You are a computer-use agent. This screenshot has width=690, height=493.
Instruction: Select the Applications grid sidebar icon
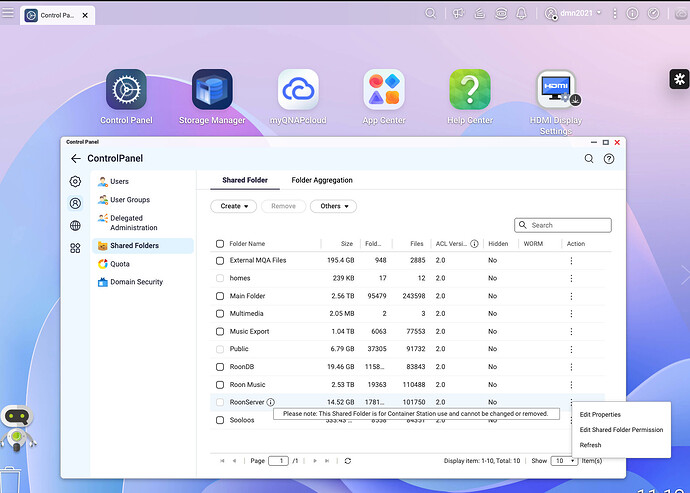pos(75,248)
